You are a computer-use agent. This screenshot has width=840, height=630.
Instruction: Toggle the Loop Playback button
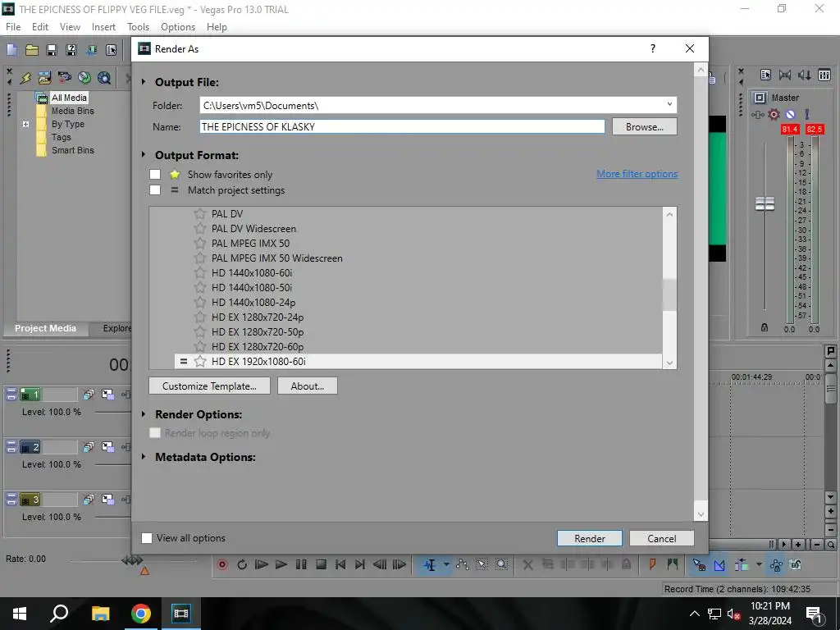coord(242,564)
